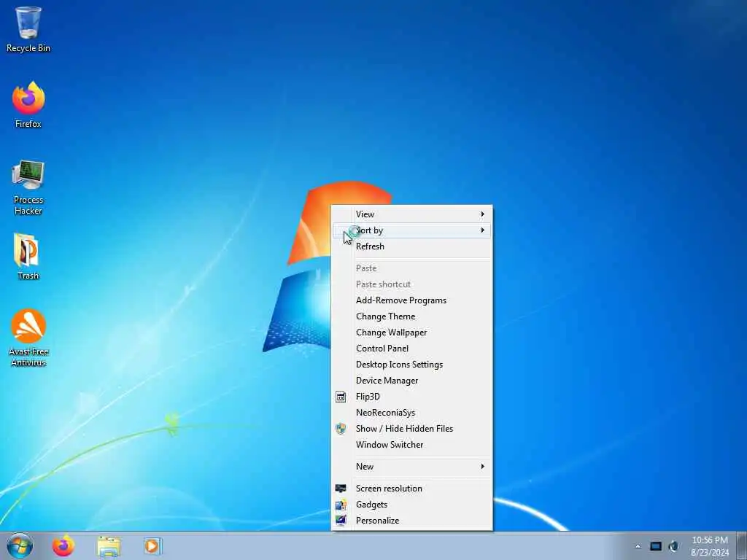Select Change Theme in the context menu

[412, 316]
